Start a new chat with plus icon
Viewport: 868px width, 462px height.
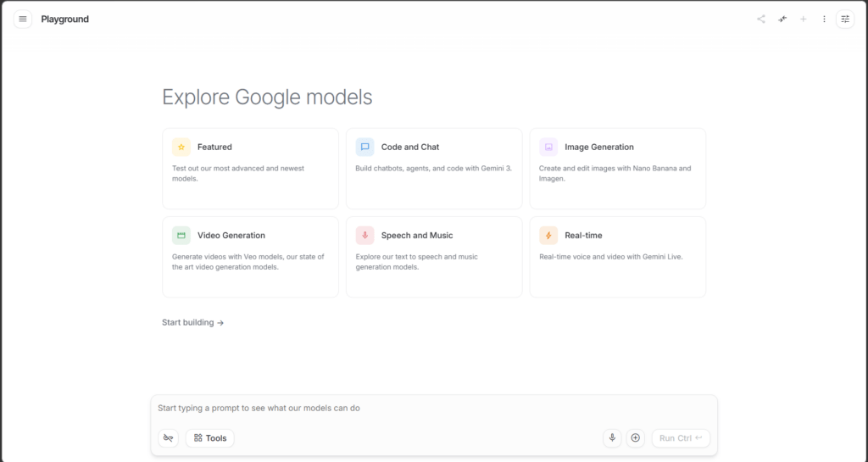pos(804,19)
